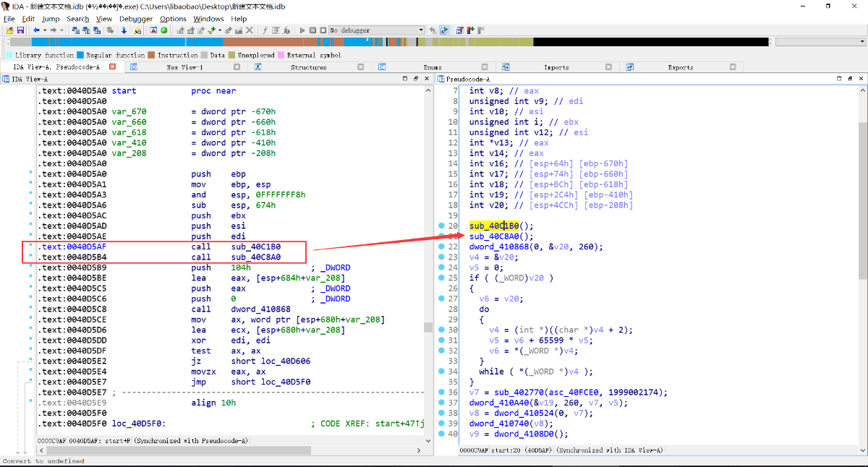Click the External symbol legend swatch
Viewport: 868px width, 467px height.
click(x=281, y=55)
